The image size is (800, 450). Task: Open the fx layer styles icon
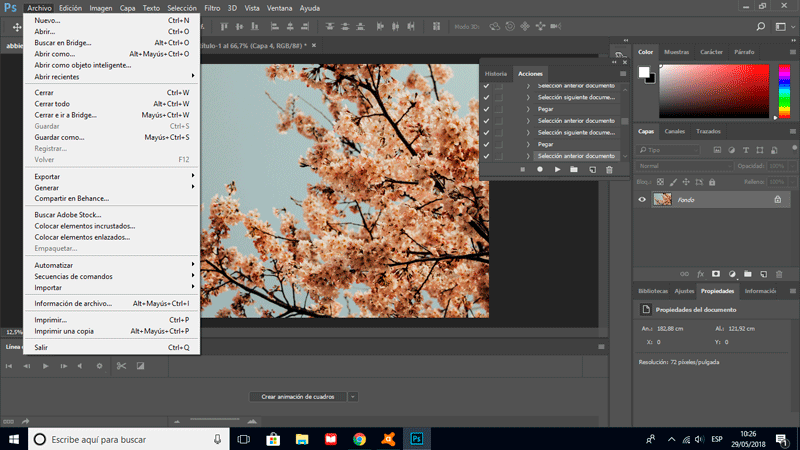click(700, 273)
